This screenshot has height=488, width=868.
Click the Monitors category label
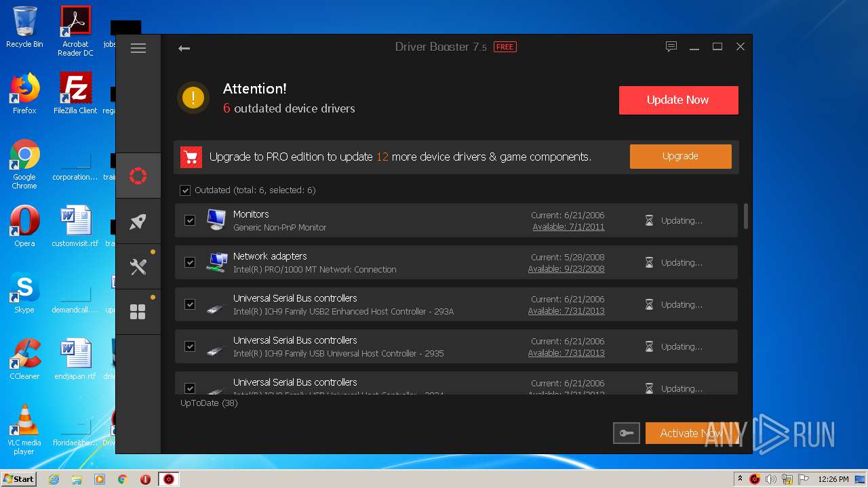coord(251,214)
